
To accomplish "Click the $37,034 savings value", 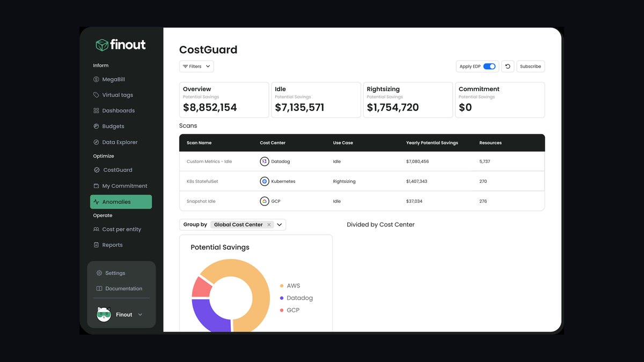I will 414,201.
